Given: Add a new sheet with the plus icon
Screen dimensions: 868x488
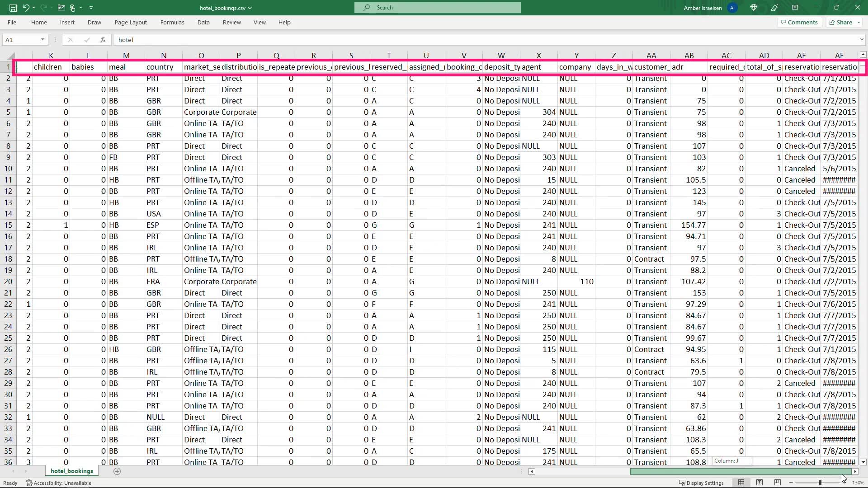Looking at the screenshot, I should coord(117,471).
